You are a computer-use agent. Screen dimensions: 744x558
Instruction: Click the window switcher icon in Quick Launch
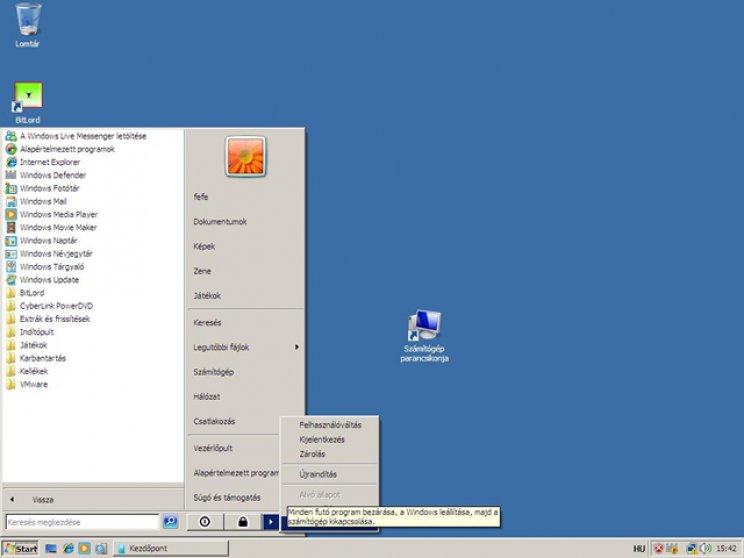101,549
